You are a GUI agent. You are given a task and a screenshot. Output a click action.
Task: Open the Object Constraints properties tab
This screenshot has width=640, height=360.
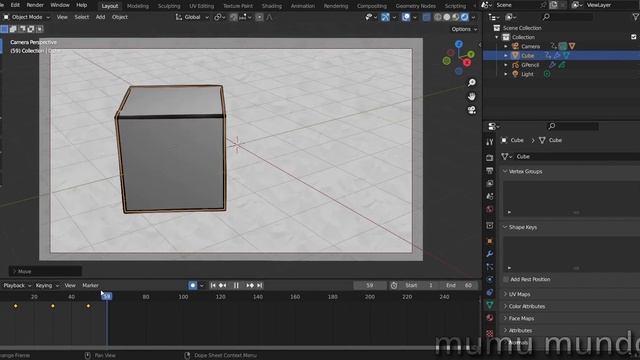point(490,292)
